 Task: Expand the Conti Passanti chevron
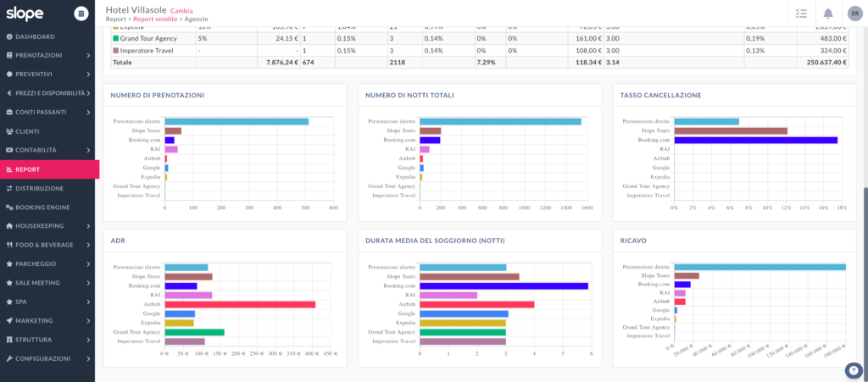pyautogui.click(x=88, y=112)
